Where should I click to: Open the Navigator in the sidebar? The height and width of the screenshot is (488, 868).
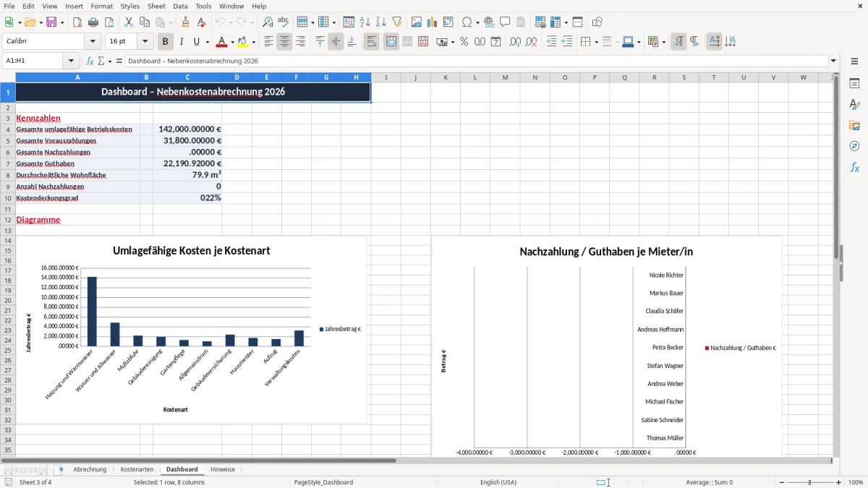click(854, 146)
